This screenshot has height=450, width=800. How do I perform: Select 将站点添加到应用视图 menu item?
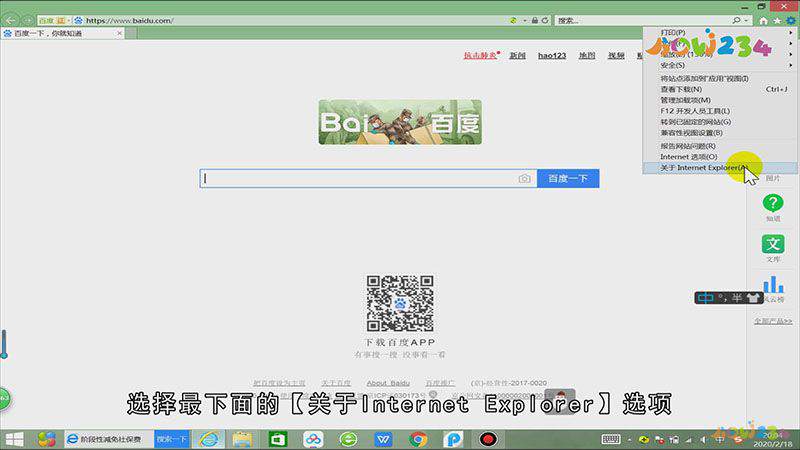pos(720,79)
